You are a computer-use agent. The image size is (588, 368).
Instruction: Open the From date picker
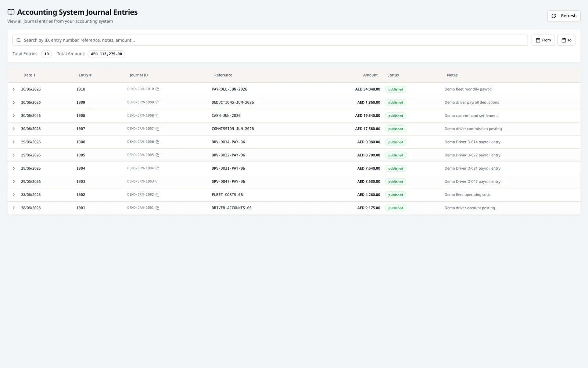coord(543,40)
